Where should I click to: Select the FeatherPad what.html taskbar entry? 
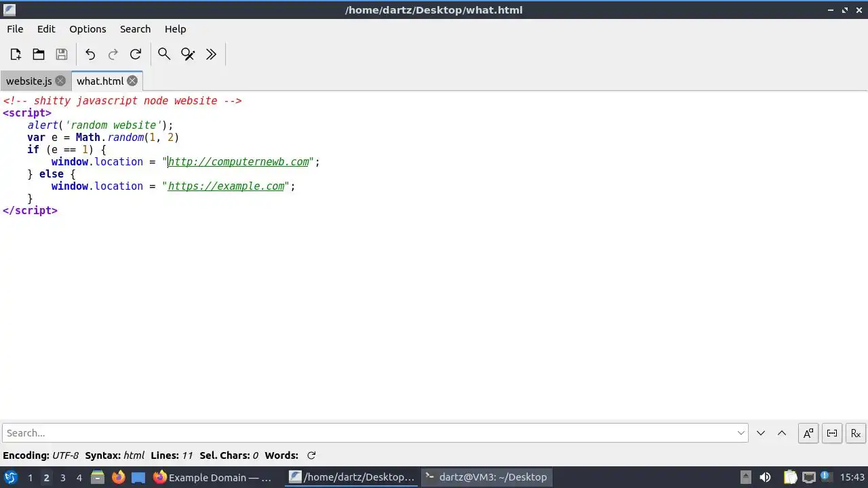coord(351,477)
